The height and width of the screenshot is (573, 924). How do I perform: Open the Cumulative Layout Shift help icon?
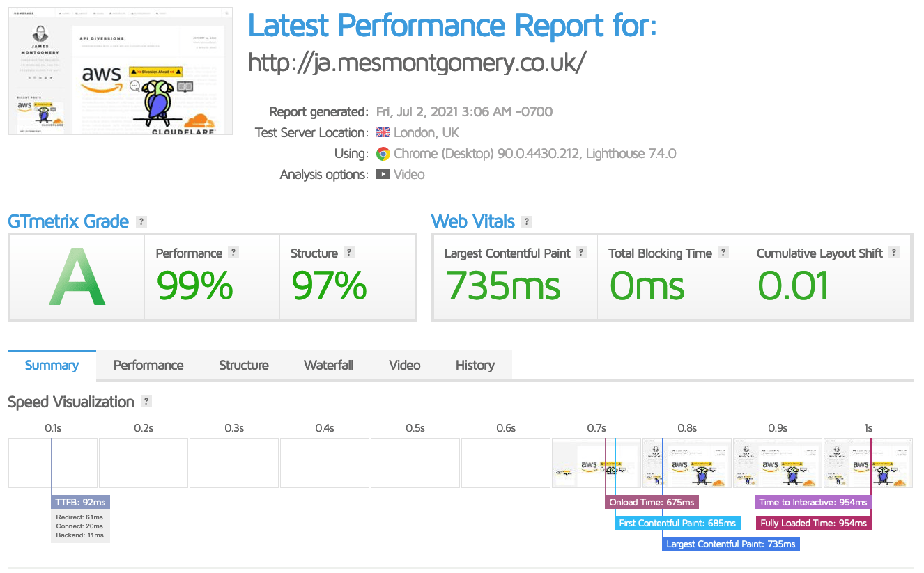click(x=894, y=252)
